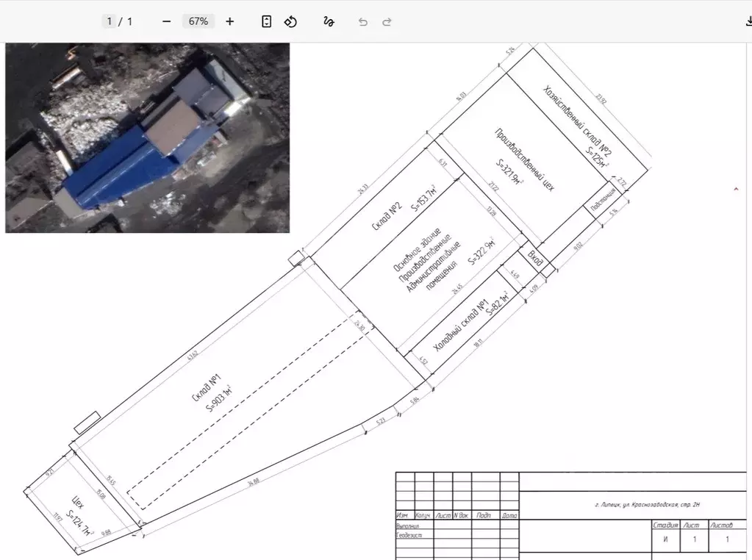Click the Цех room label
This screenshot has height=560, width=752.
(77, 503)
